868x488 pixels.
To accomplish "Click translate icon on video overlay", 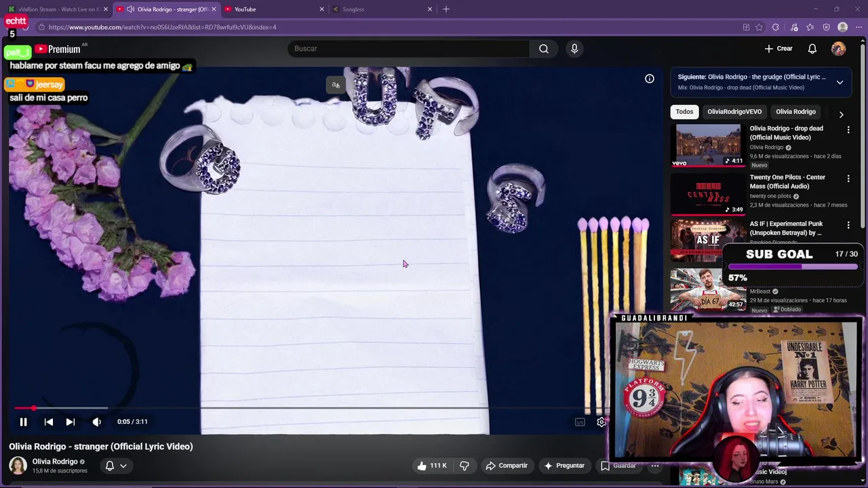I will (x=335, y=85).
